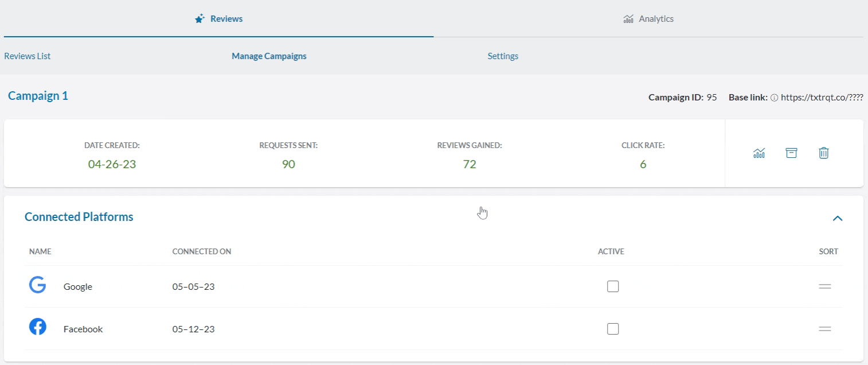Click the Reviews Gained value 72
The width and height of the screenshot is (868, 365).
(x=470, y=164)
